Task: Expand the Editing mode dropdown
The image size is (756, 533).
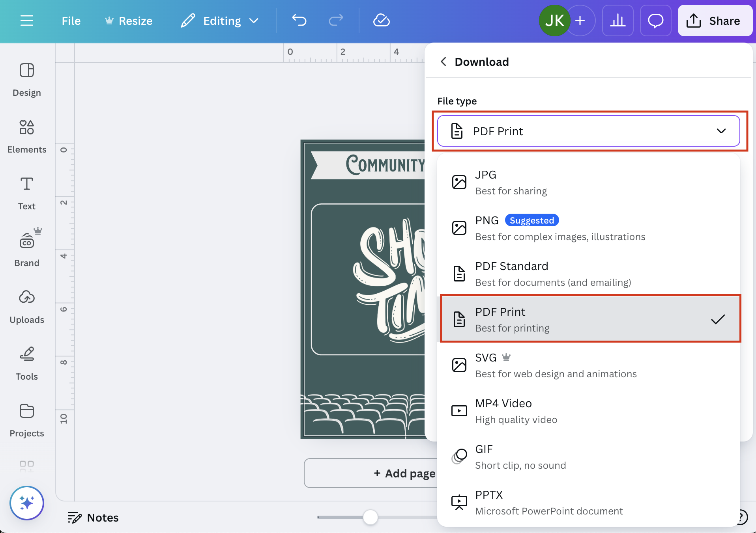Action: point(220,21)
